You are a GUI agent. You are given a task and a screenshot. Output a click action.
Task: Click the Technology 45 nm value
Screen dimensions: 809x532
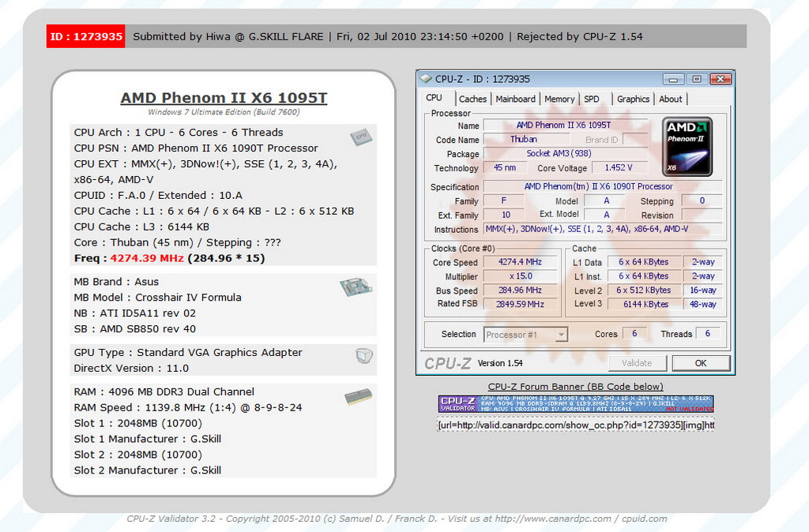coord(505,167)
